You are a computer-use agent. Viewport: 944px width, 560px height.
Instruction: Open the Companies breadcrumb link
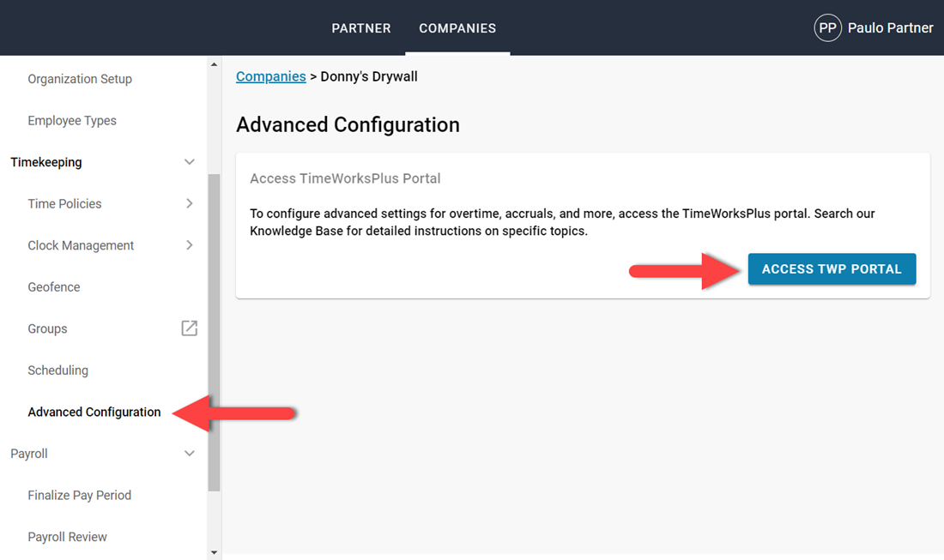(x=270, y=76)
